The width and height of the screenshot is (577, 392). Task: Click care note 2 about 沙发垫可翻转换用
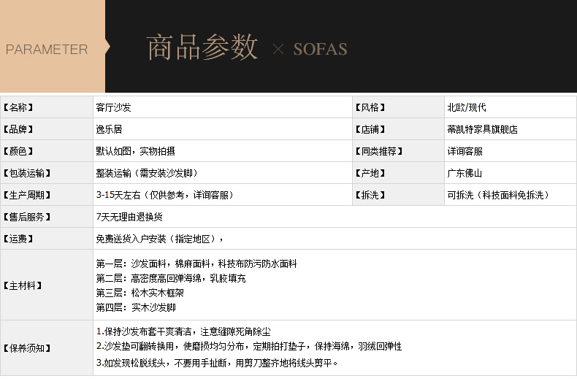point(249,346)
